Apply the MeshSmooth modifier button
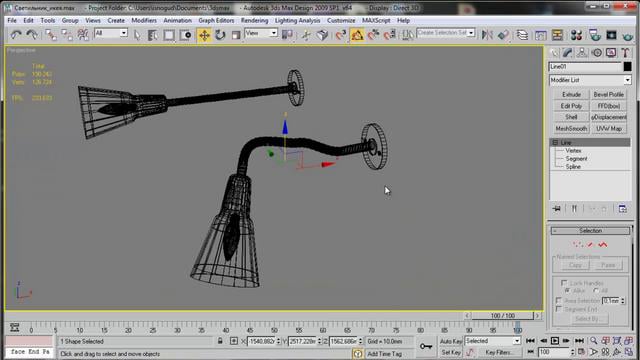Image resolution: width=640 pixels, height=360 pixels. point(571,129)
